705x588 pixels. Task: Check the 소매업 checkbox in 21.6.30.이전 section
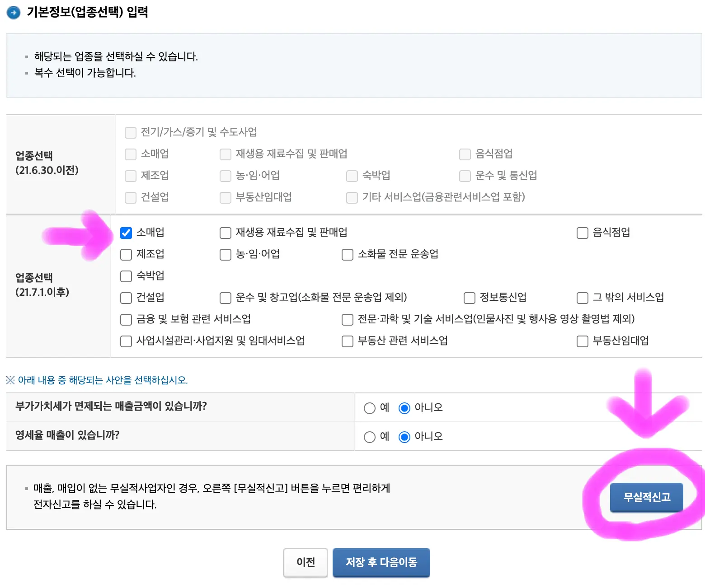pos(130,154)
